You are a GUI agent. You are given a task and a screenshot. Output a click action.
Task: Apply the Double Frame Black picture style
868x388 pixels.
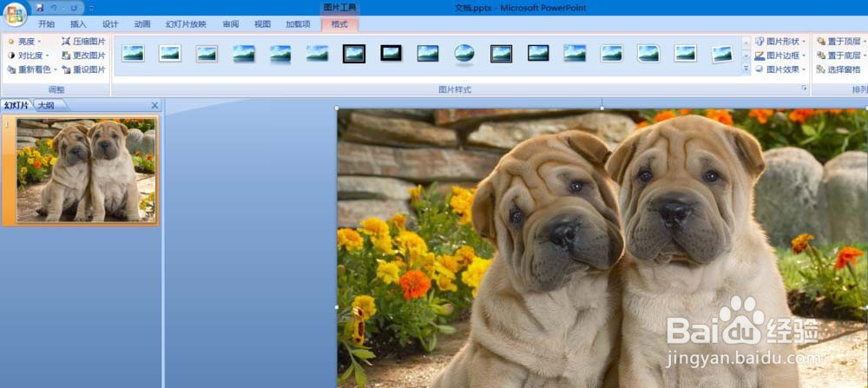[x=354, y=54]
